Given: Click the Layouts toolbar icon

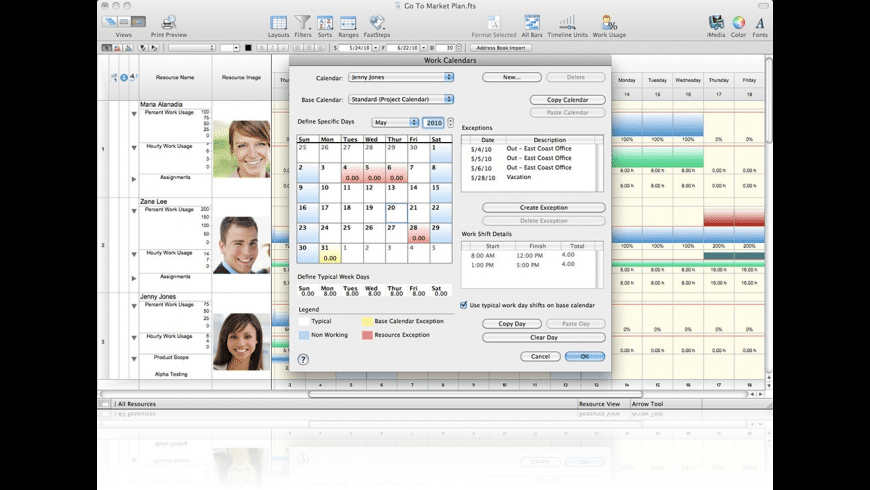Looking at the screenshot, I should click(279, 23).
